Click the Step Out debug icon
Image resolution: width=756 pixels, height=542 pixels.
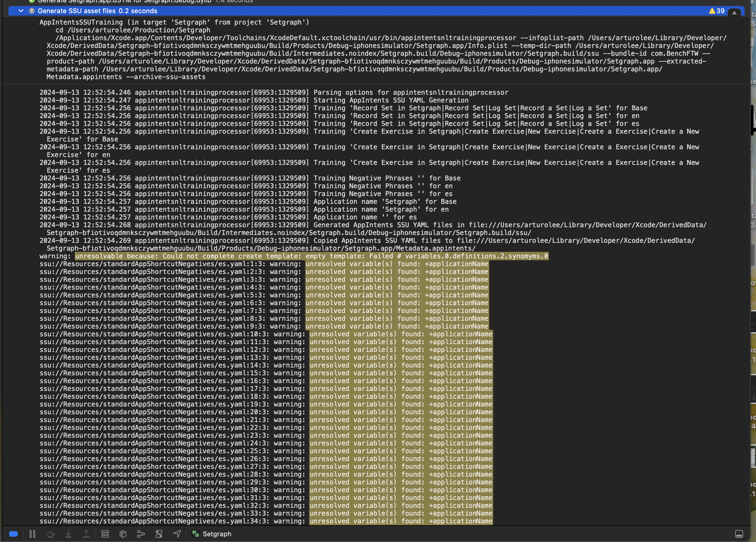pyautogui.click(x=86, y=534)
